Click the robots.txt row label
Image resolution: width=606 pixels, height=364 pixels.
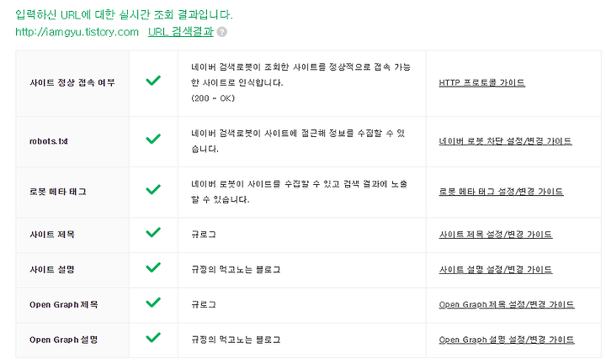(x=49, y=141)
